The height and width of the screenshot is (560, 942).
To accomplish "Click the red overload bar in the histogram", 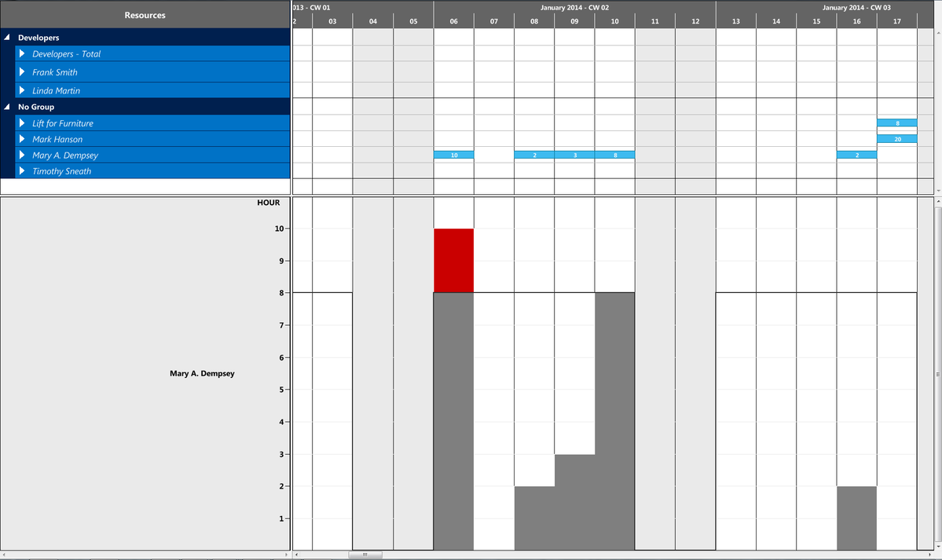I will (453, 259).
